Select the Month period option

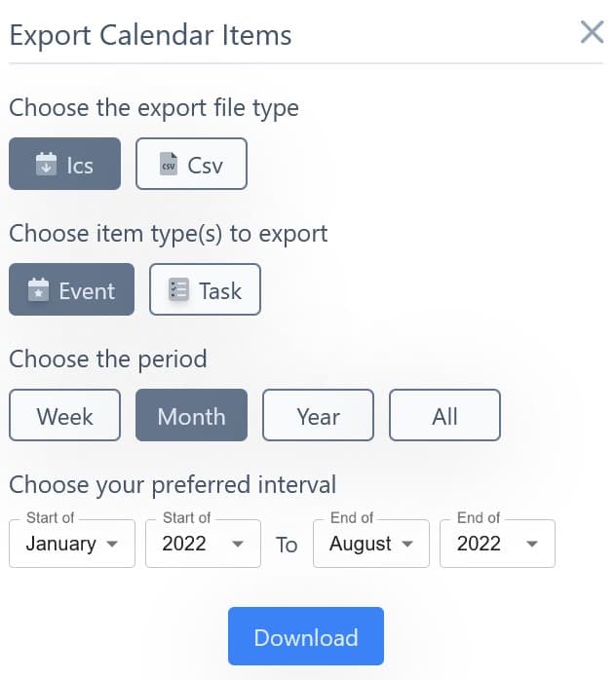191,415
